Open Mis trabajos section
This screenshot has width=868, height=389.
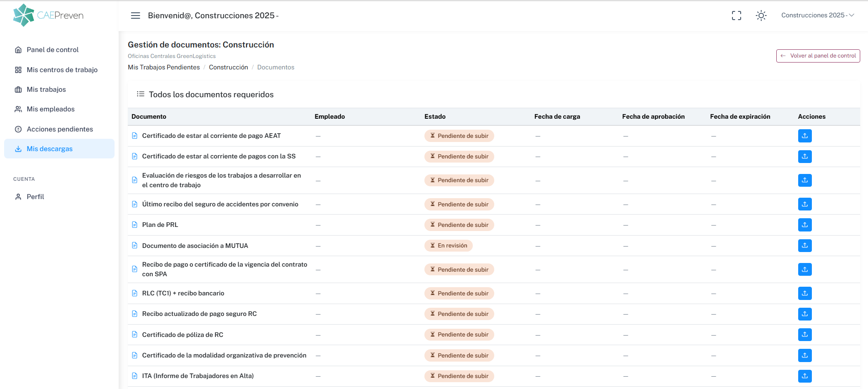pos(59,89)
